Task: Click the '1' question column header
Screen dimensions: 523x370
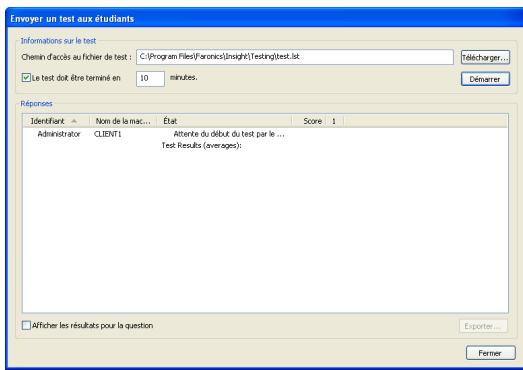Action: pyautogui.click(x=334, y=121)
